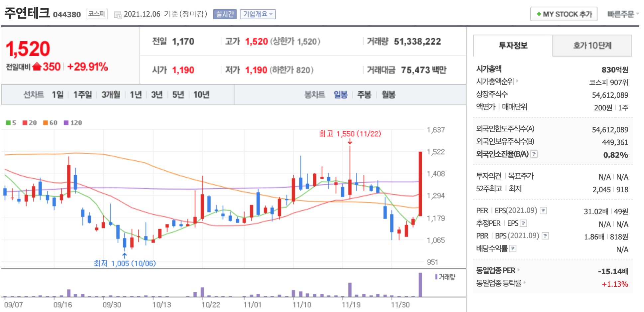Switch to the 호가 10단계 tab

(592, 46)
